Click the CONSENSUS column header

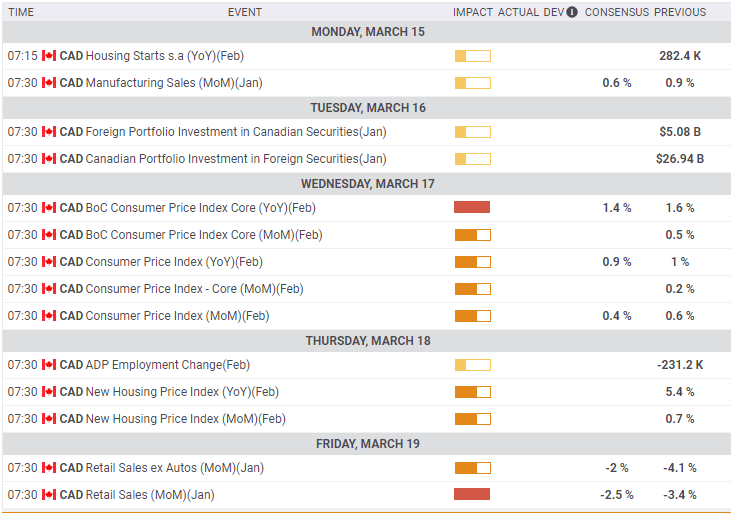coord(616,13)
